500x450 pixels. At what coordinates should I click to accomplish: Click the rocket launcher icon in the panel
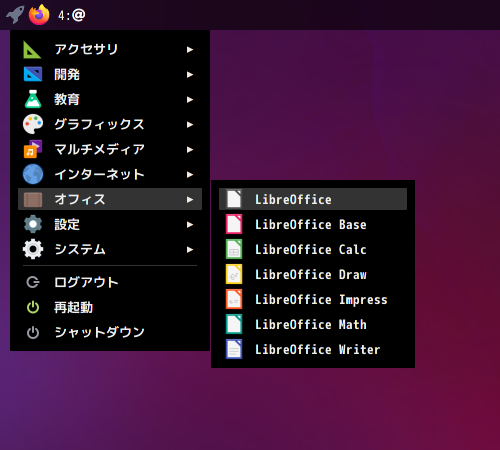15,15
